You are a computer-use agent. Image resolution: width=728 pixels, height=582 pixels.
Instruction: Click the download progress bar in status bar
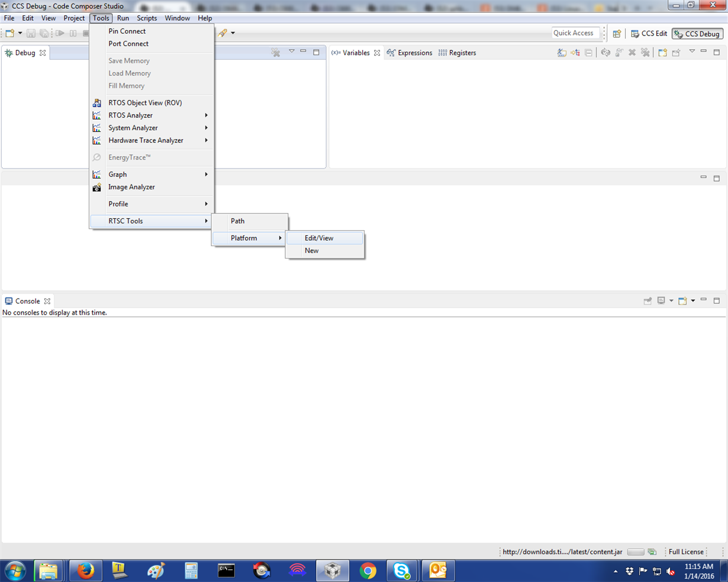636,552
